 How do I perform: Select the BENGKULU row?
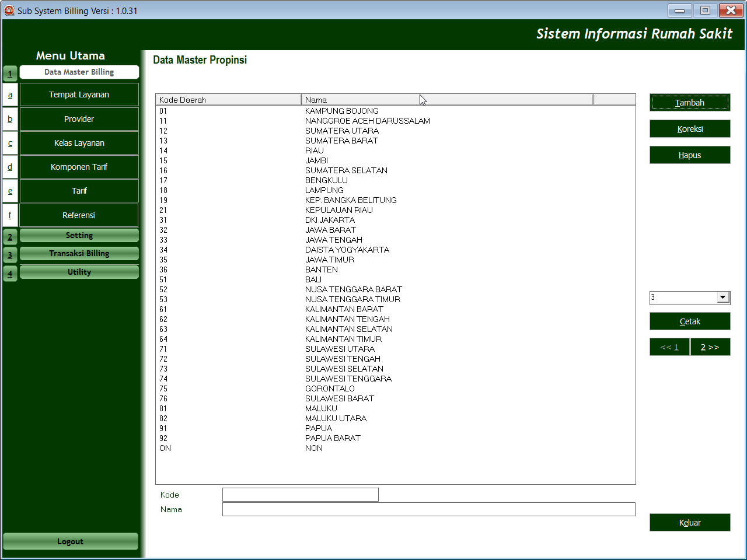click(395, 180)
